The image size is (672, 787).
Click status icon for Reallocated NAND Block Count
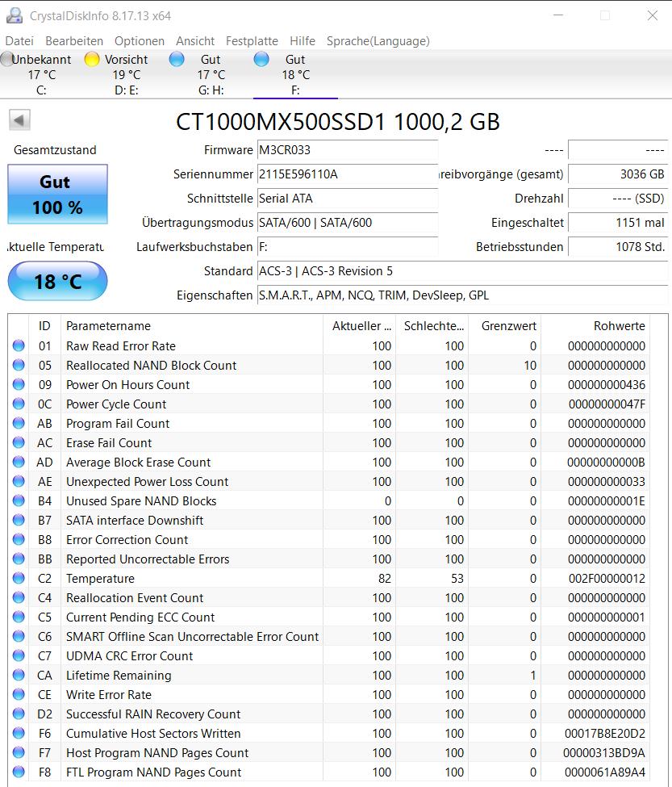19,365
